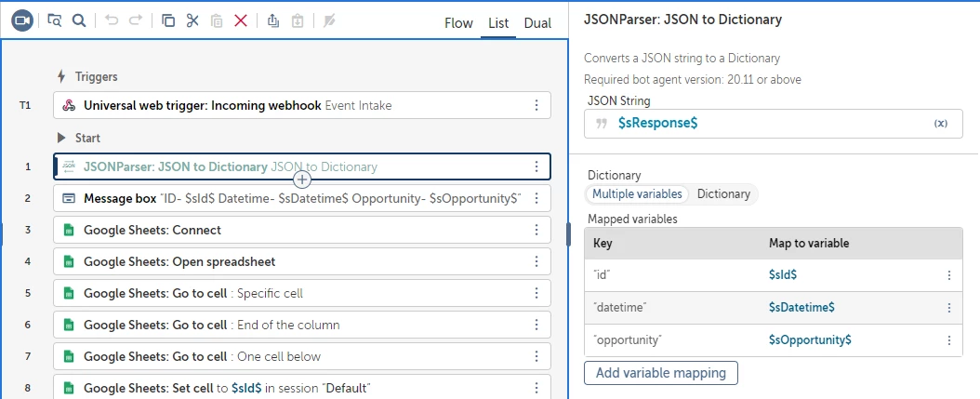Paste action from clipboard
Screen dimensions: 980x399
[x=217, y=20]
